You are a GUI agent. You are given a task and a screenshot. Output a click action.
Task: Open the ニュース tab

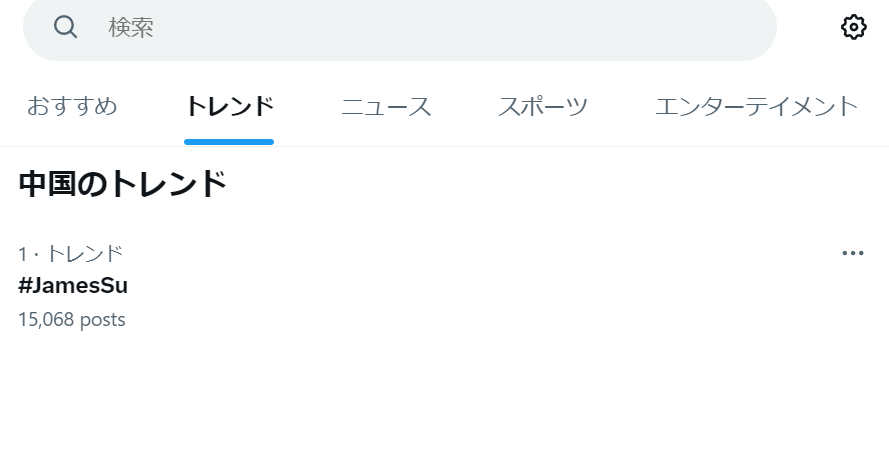point(386,106)
